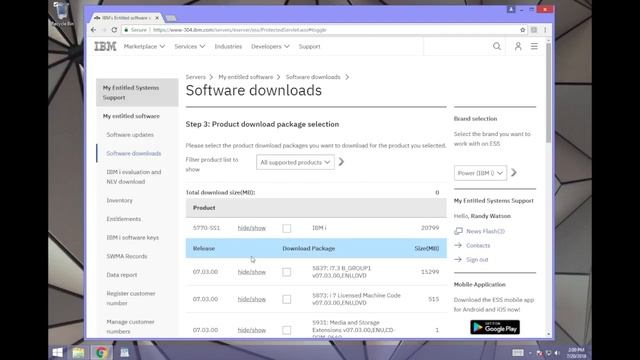Screen dimensions: 640x360
Task: Apply product filter with arrow icon
Action: pyautogui.click(x=341, y=162)
